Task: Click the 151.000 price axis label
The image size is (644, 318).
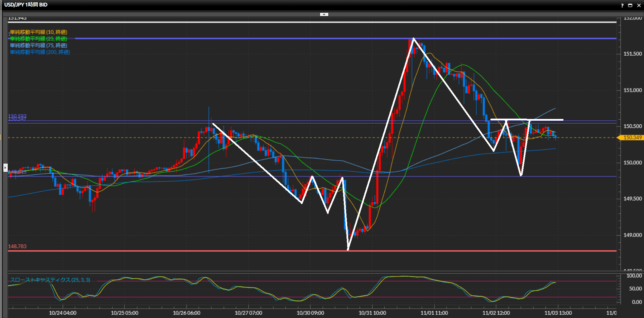Action: 632,90
